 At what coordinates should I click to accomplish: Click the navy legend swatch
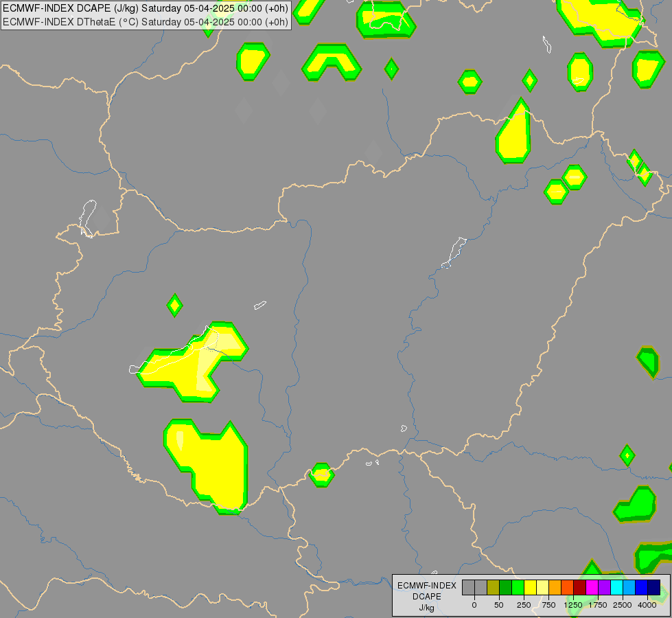tap(654, 587)
